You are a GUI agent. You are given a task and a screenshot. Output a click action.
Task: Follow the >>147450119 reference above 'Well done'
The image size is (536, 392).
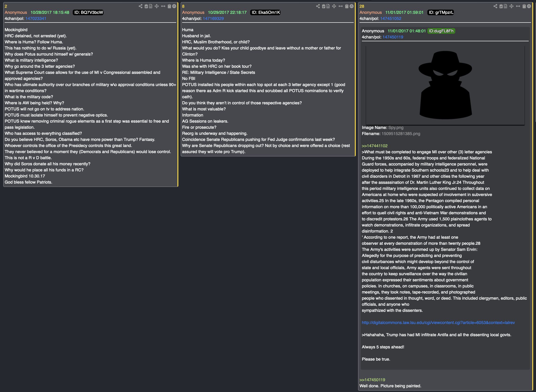pos(372,380)
